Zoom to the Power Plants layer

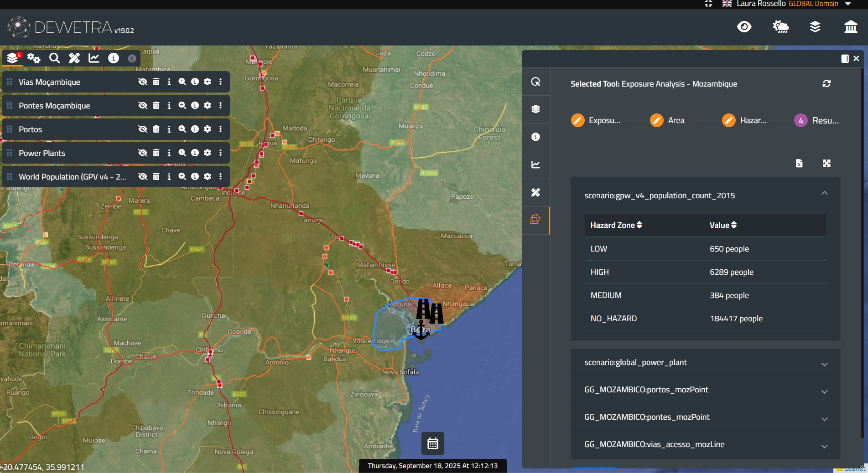182,153
